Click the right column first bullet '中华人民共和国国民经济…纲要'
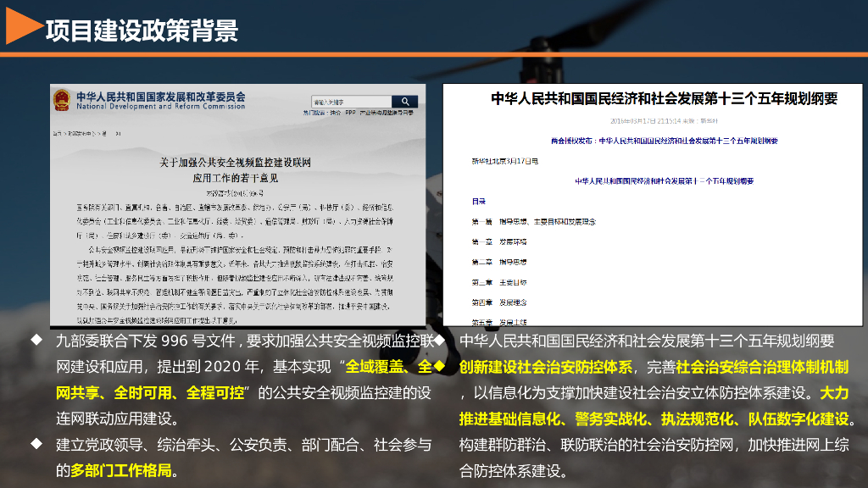The image size is (868, 488). 647,341
